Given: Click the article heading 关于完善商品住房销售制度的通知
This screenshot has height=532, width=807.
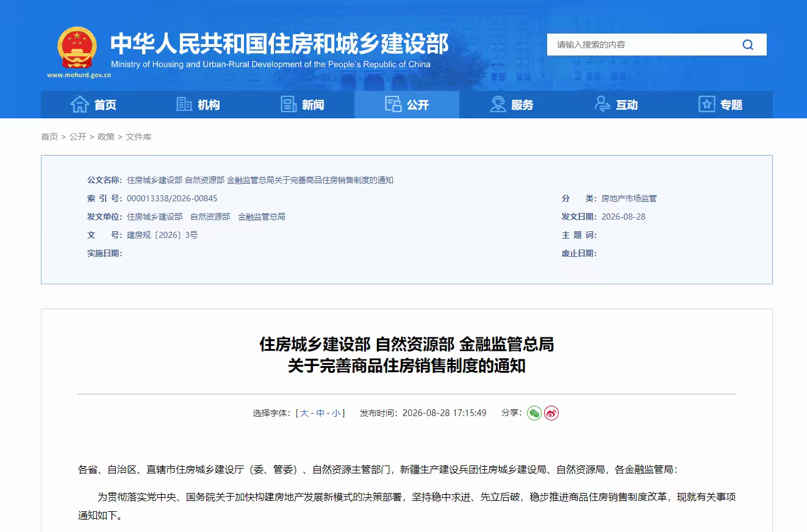Looking at the screenshot, I should (x=407, y=366).
